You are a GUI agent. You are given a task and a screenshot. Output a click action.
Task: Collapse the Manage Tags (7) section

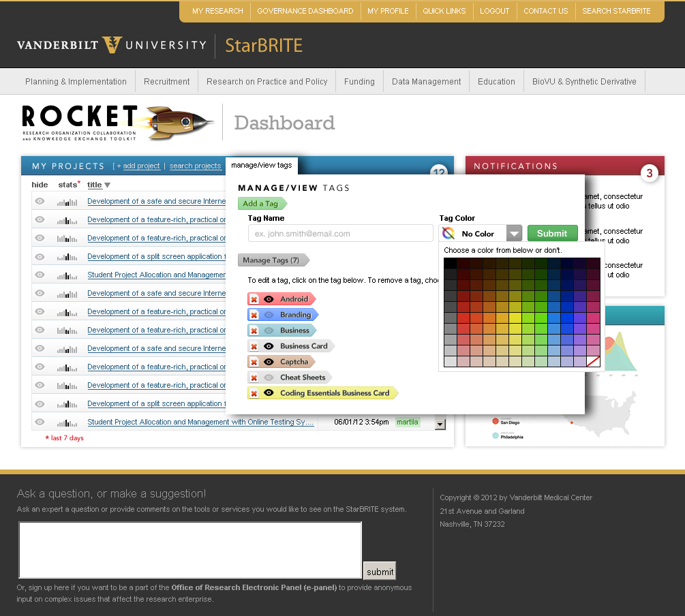pyautogui.click(x=272, y=260)
